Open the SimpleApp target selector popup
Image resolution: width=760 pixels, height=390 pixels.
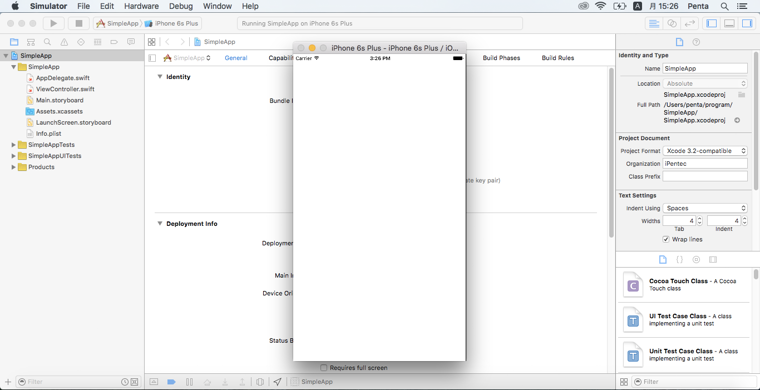click(187, 58)
